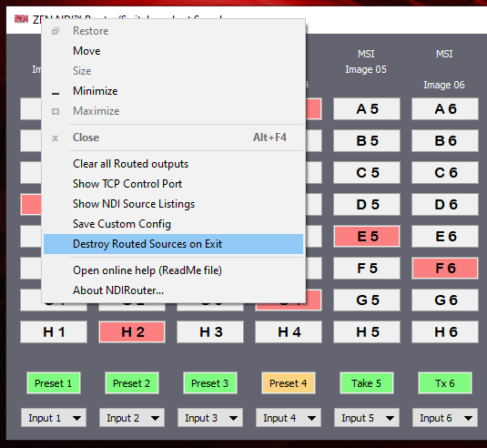This screenshot has width=487, height=448.
Task: Recall Preset 3
Action: (210, 383)
